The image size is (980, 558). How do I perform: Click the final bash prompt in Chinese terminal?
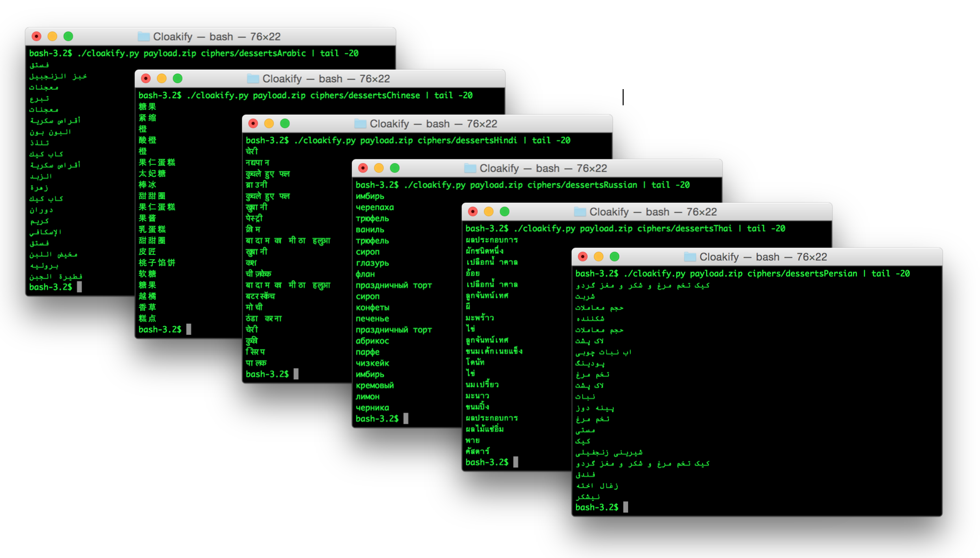pyautogui.click(x=160, y=330)
